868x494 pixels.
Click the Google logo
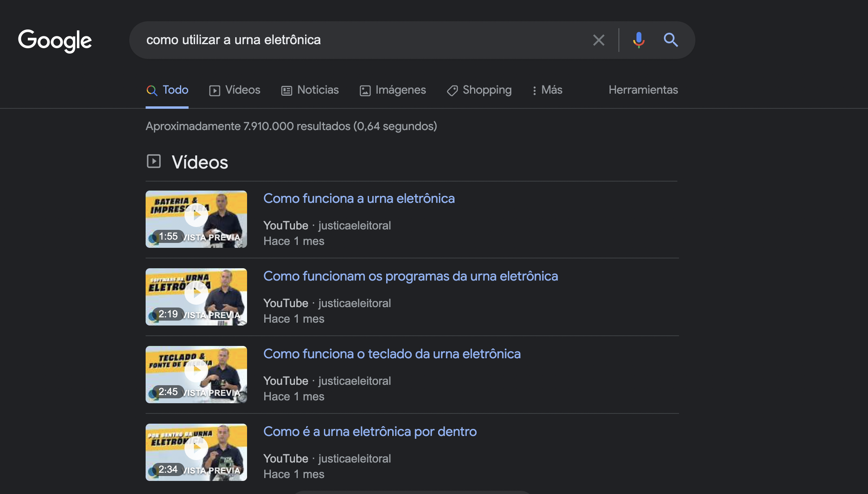(x=55, y=40)
